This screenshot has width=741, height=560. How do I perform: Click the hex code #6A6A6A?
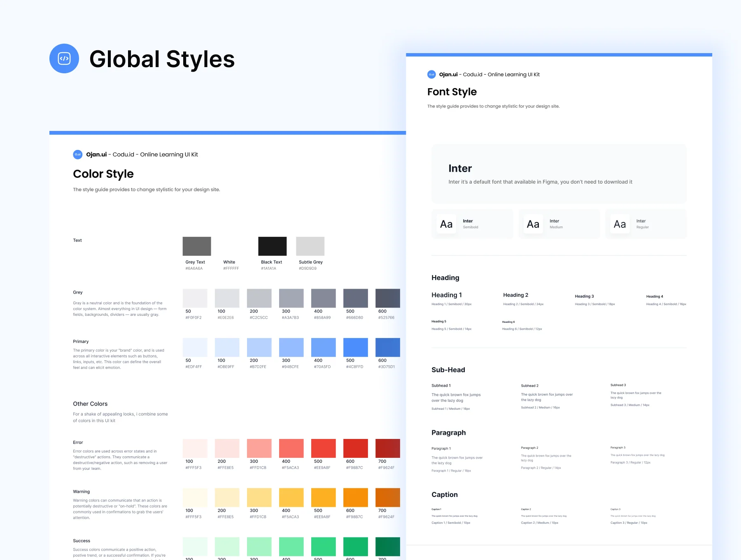click(x=194, y=268)
